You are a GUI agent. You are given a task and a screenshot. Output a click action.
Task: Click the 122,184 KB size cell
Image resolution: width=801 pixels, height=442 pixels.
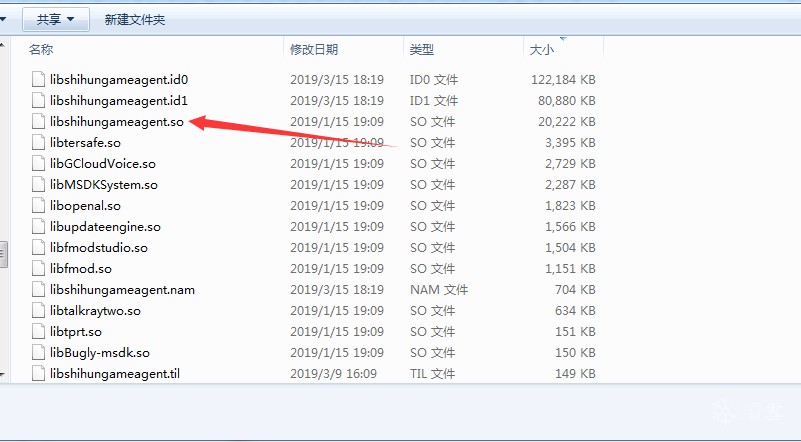coord(563,80)
